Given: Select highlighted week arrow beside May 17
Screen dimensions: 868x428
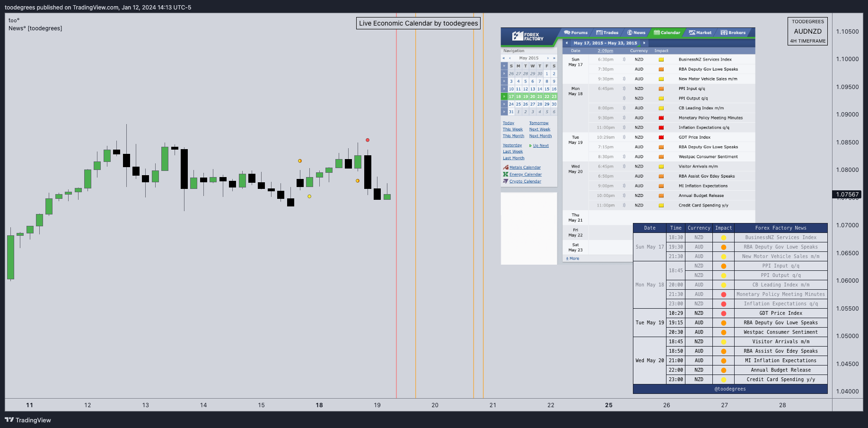Looking at the screenshot, I should point(504,97).
